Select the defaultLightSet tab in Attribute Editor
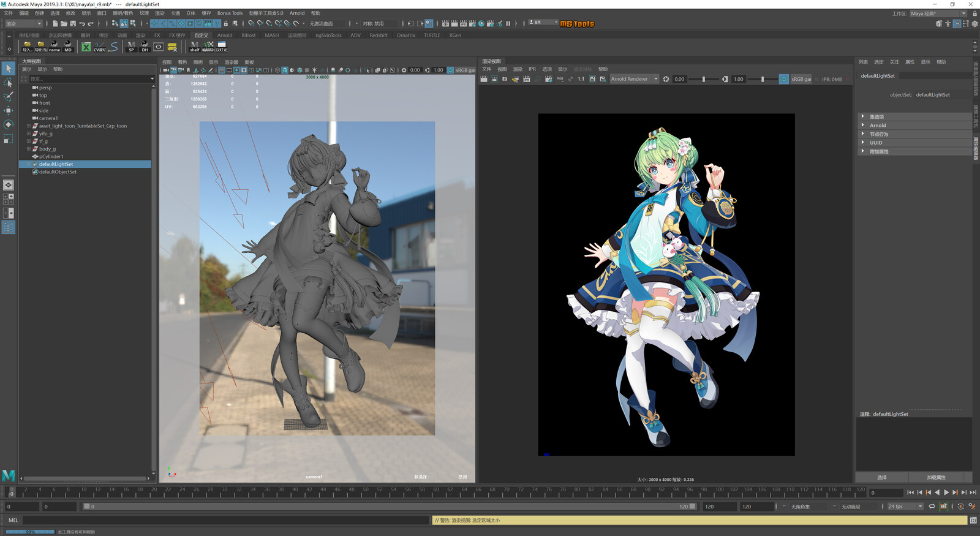Screen dimensions: 980x536 [878, 76]
